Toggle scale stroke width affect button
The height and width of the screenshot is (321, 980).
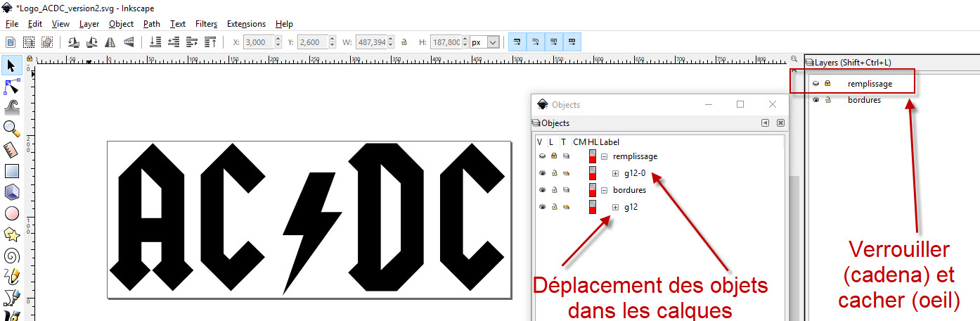[x=517, y=42]
